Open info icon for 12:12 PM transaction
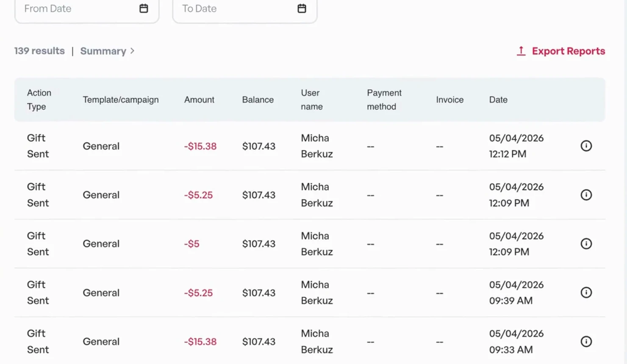 [x=586, y=146]
